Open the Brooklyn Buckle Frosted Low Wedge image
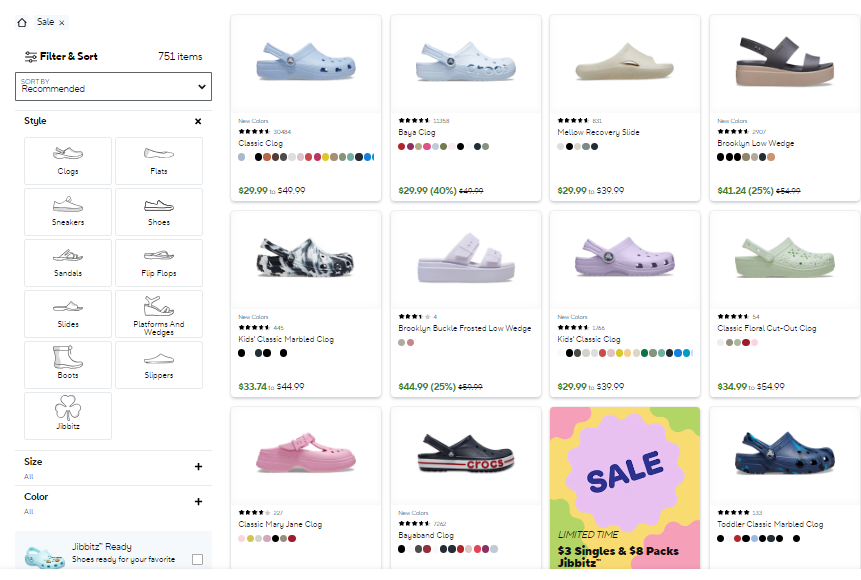The image size is (861, 580). tap(466, 259)
